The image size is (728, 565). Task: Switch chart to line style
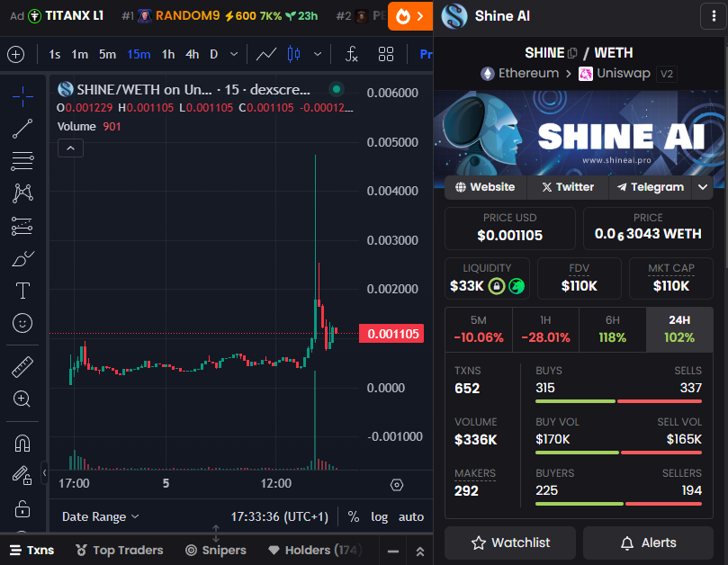(266, 54)
